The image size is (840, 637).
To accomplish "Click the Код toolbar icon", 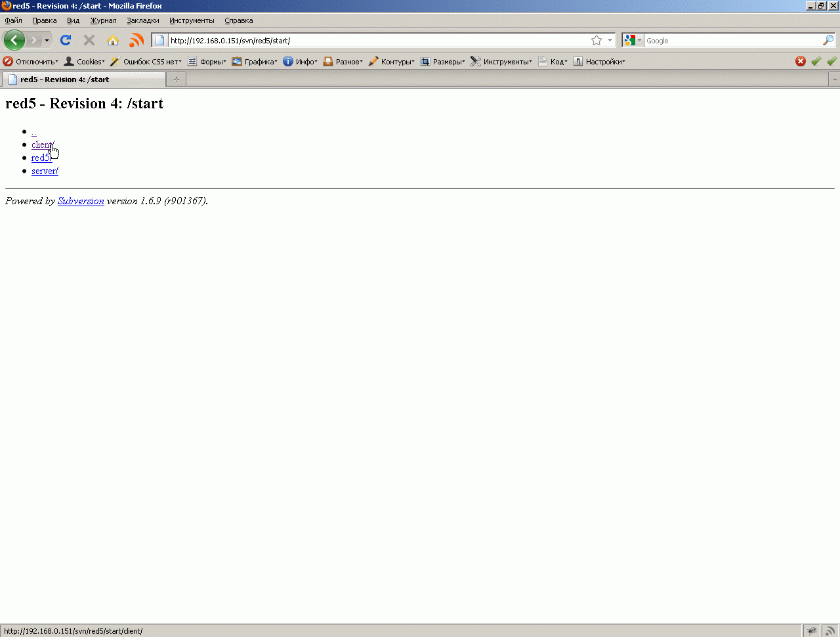I will point(543,62).
